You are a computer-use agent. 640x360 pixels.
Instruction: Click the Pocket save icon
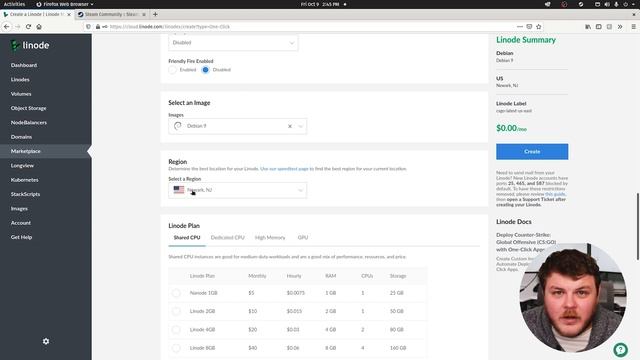(x=529, y=27)
